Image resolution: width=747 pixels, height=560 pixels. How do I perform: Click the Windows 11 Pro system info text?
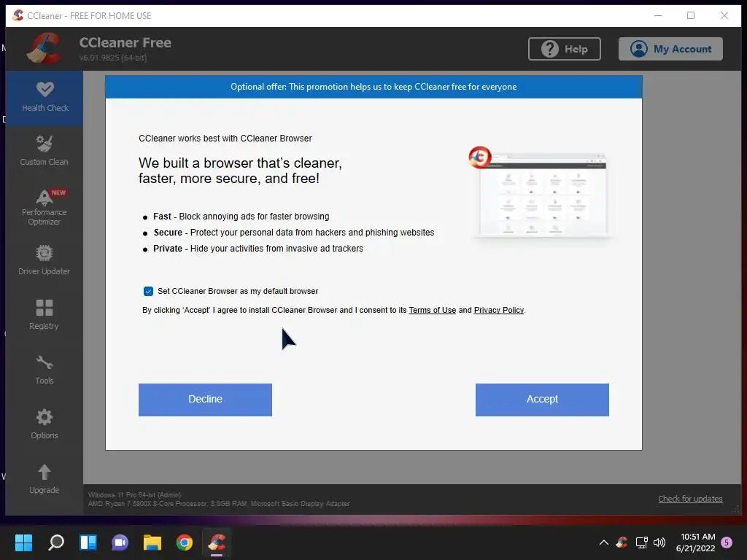[x=135, y=495]
